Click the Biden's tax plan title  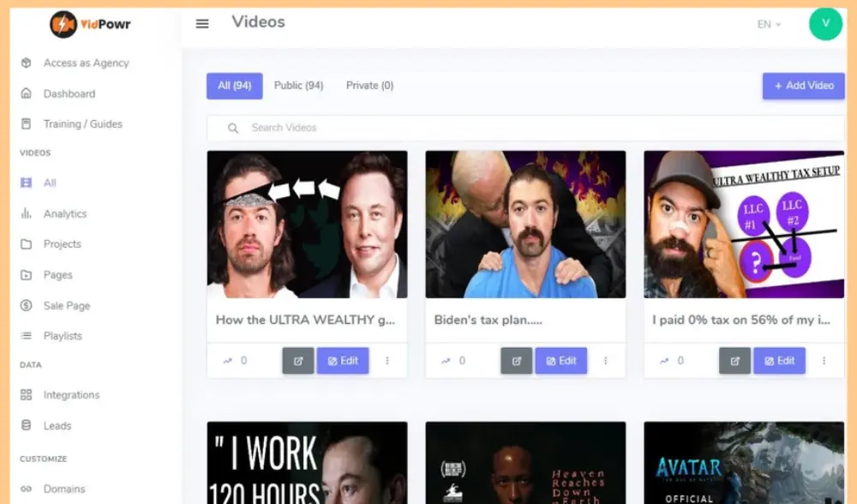coord(488,320)
